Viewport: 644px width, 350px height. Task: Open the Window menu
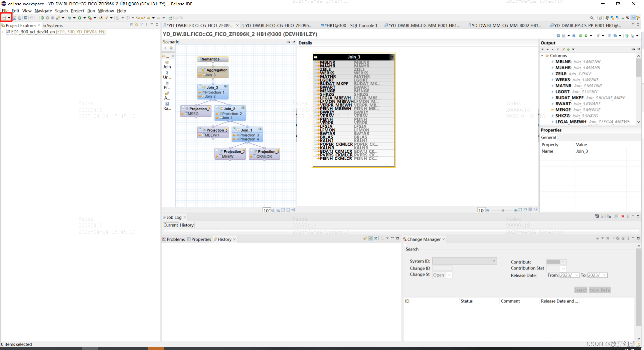106,11
